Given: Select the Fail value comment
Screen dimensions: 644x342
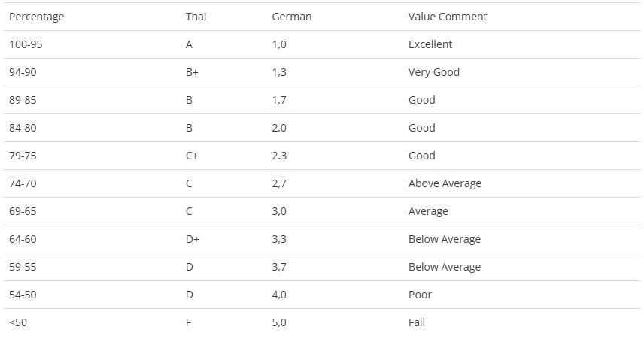Looking at the screenshot, I should (x=417, y=322).
